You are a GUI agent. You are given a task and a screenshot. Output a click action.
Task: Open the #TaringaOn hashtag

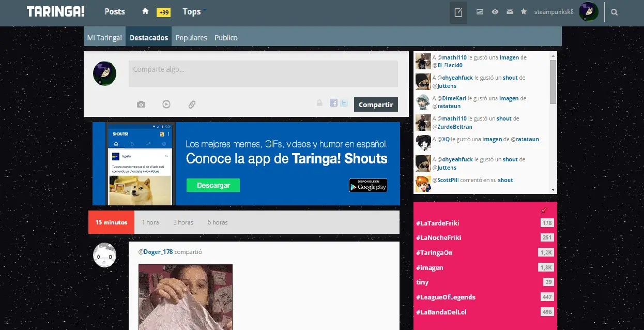tap(434, 253)
